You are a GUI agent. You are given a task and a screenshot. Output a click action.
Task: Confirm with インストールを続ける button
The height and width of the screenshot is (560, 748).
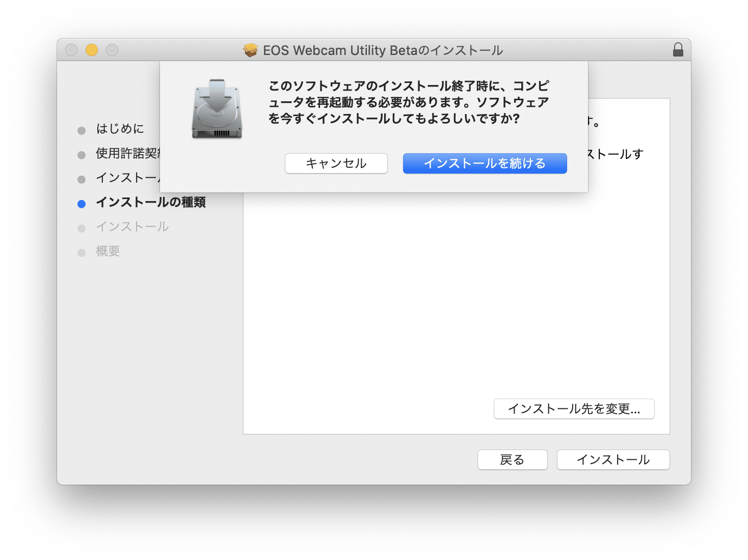(485, 163)
